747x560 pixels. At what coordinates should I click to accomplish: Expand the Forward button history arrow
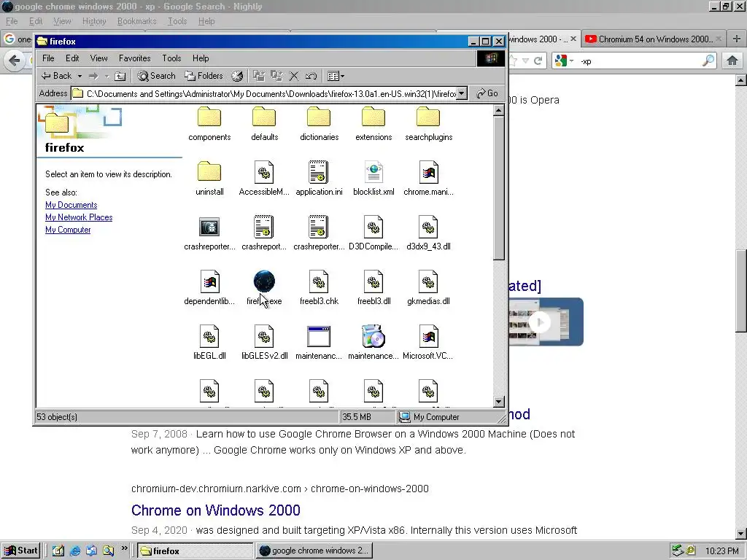[107, 76]
